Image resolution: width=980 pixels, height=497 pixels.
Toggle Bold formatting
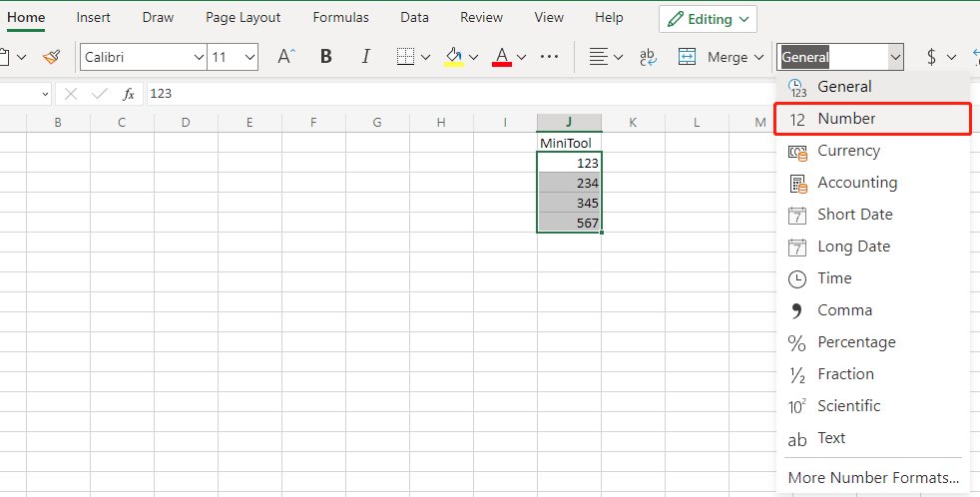325,57
